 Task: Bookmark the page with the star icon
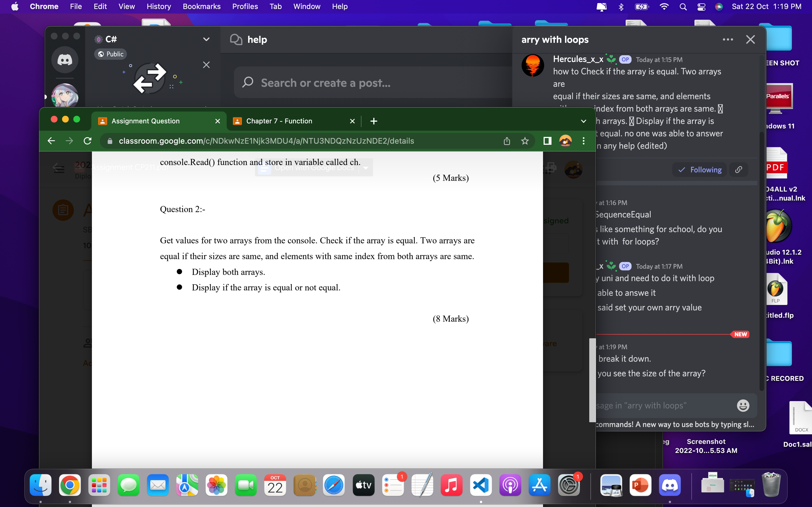[524, 141]
